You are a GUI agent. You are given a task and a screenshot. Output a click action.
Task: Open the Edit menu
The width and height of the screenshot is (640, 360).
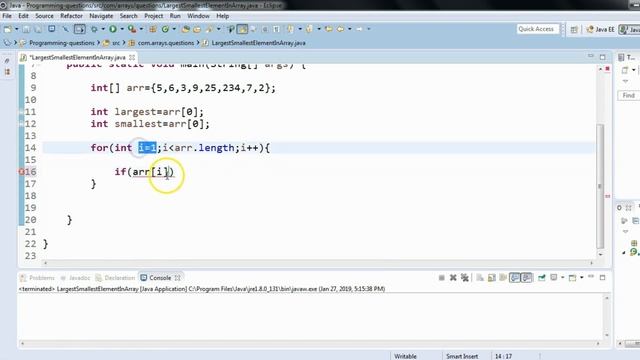(23, 16)
